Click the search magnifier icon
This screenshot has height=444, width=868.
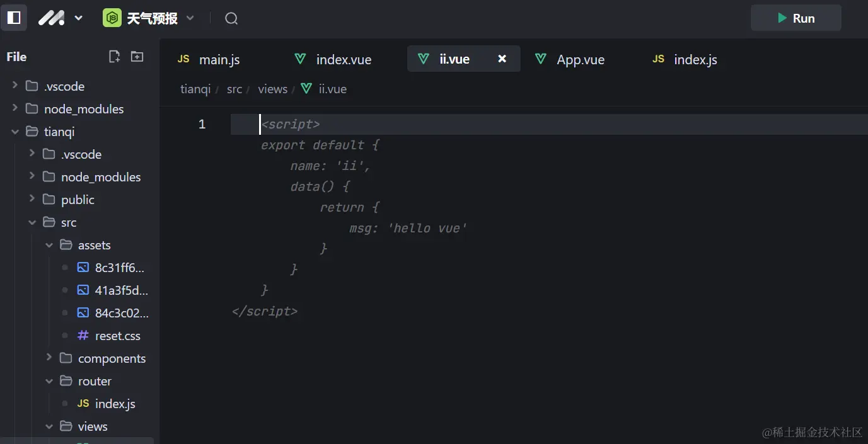231,18
